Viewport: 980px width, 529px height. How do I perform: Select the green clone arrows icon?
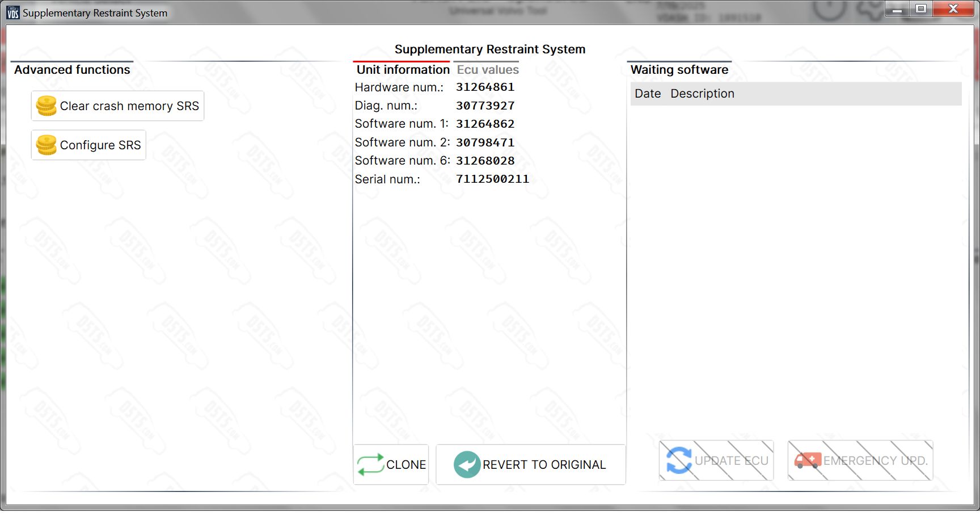pos(370,464)
